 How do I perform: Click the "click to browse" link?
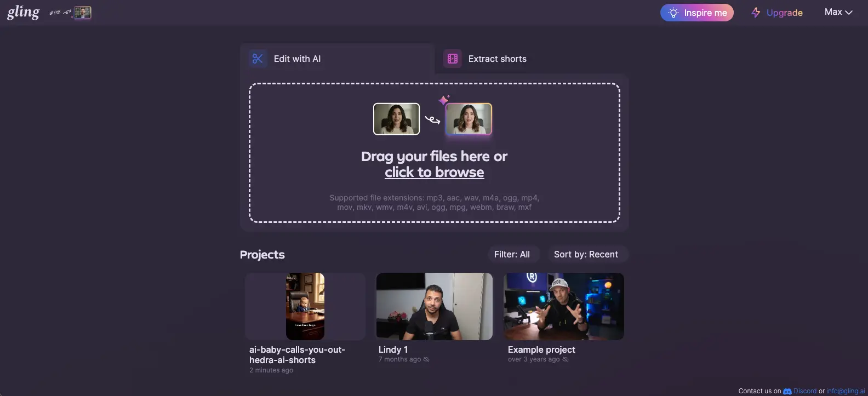click(x=434, y=173)
